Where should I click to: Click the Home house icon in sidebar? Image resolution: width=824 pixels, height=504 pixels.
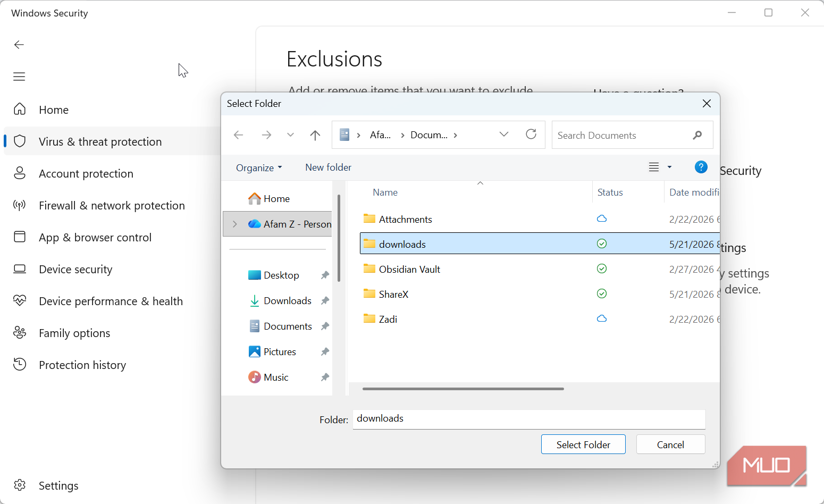pyautogui.click(x=20, y=109)
